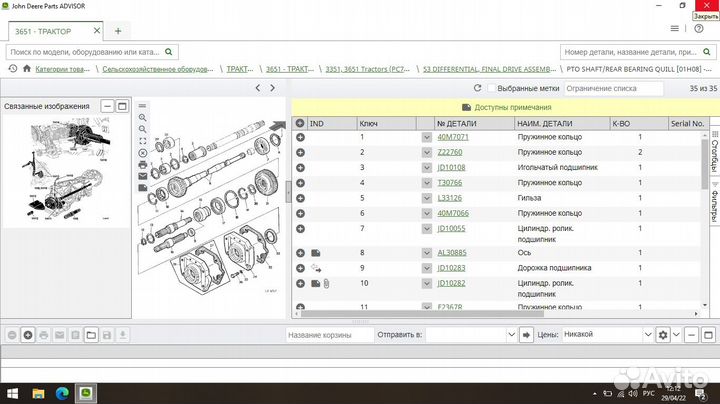The height and width of the screenshot is (404, 720).
Task: Expand dropdown for part Z22760
Action: 427,152
